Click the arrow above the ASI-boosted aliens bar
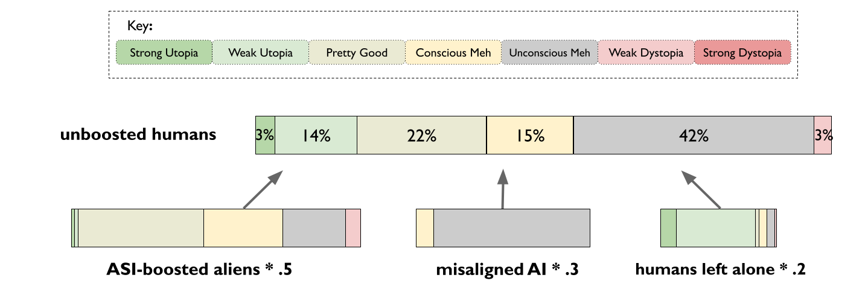Image resolution: width=868 pixels, height=298 pixels. coord(263,189)
